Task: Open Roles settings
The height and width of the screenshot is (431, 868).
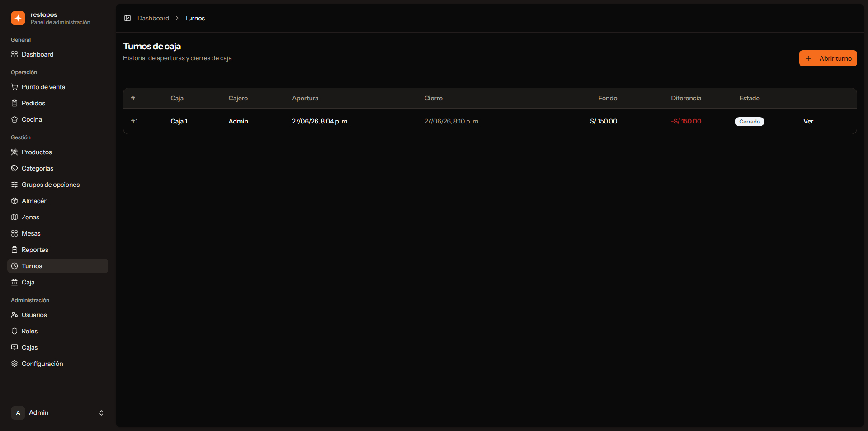Action: tap(58, 331)
